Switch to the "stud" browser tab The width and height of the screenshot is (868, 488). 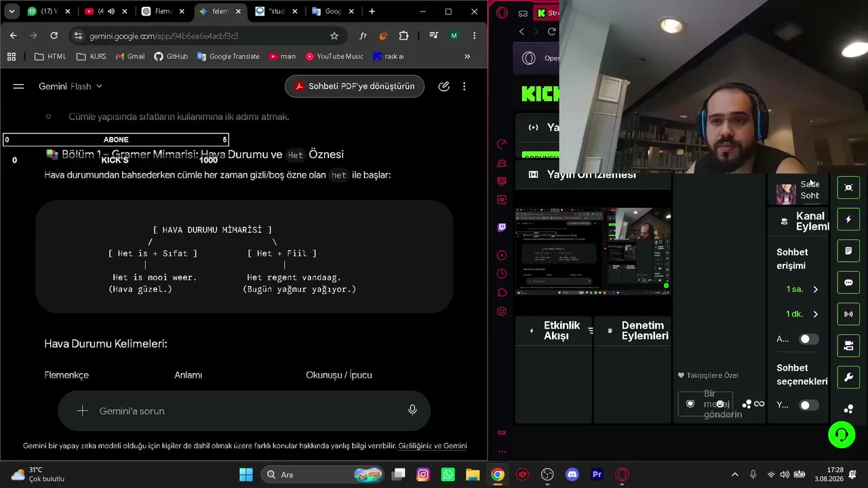click(x=277, y=12)
